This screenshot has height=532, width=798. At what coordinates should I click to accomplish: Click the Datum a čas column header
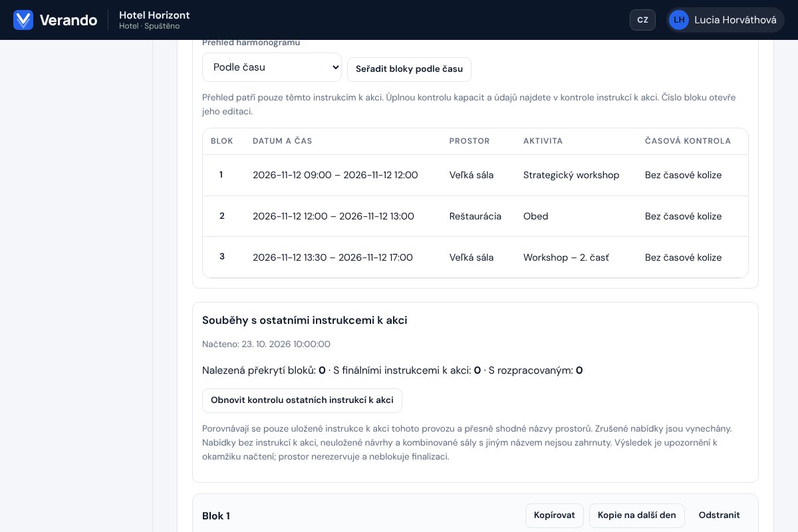pos(283,141)
